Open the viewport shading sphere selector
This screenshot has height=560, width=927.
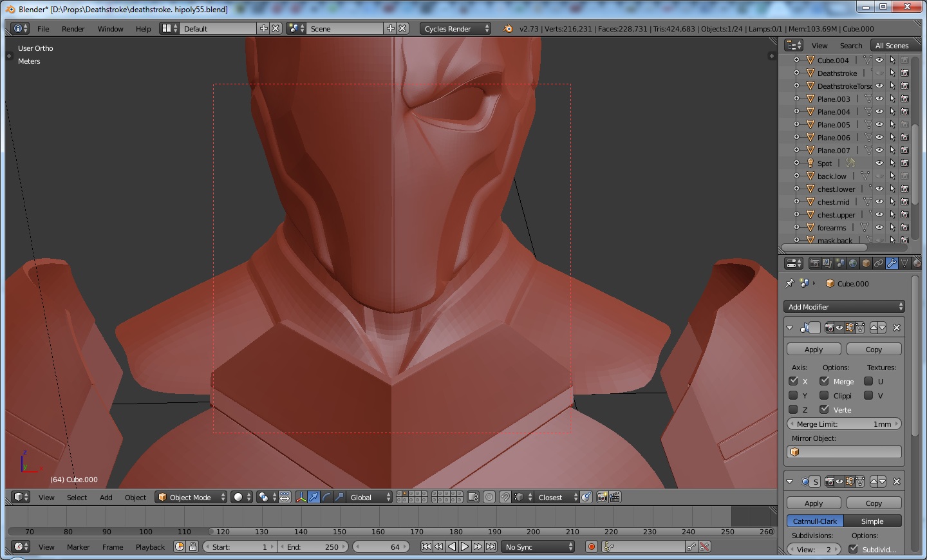pyautogui.click(x=242, y=497)
